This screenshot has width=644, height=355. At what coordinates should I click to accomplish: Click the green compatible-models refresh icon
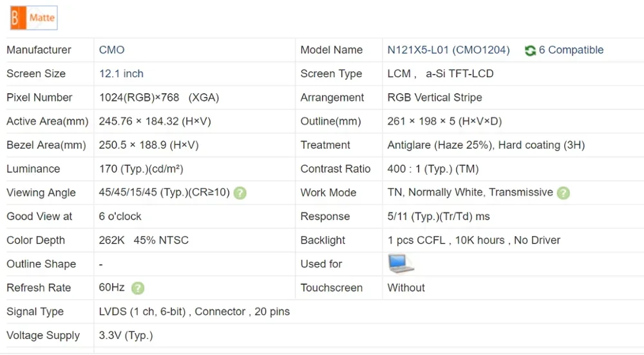click(x=530, y=50)
